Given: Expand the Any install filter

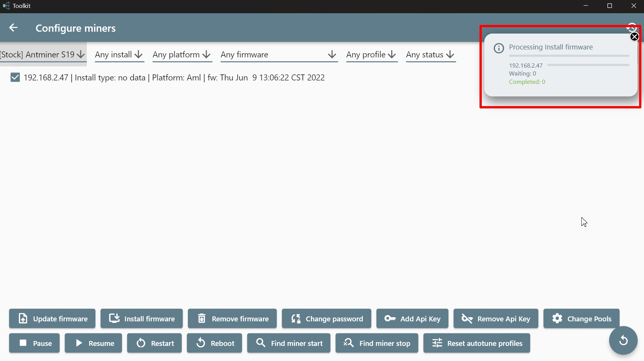Looking at the screenshot, I should tap(119, 54).
